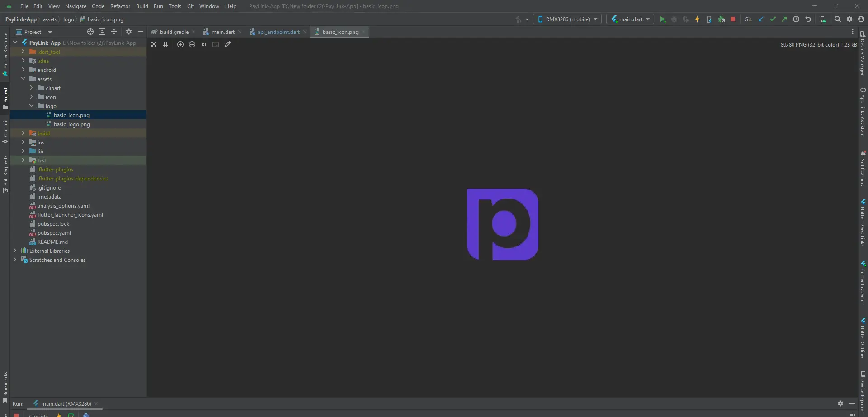Expand the lib folder
This screenshot has height=417, width=868.
coord(23,151)
